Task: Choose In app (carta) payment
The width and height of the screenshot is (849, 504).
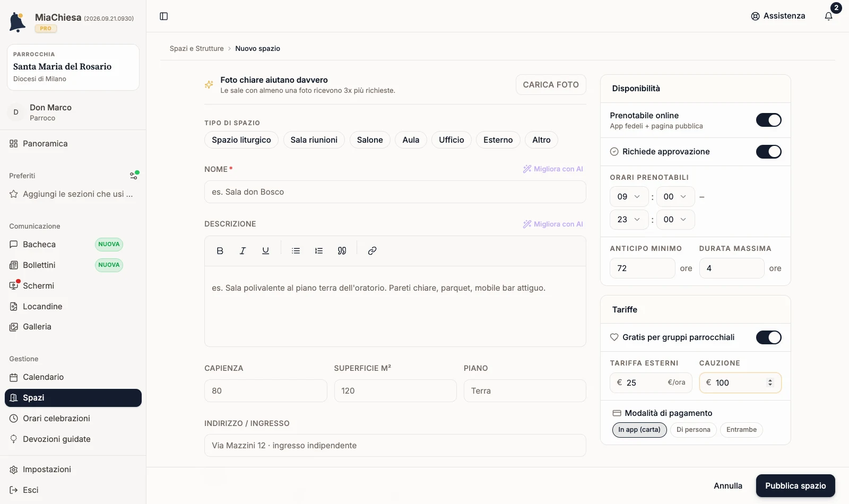Action: click(x=639, y=430)
